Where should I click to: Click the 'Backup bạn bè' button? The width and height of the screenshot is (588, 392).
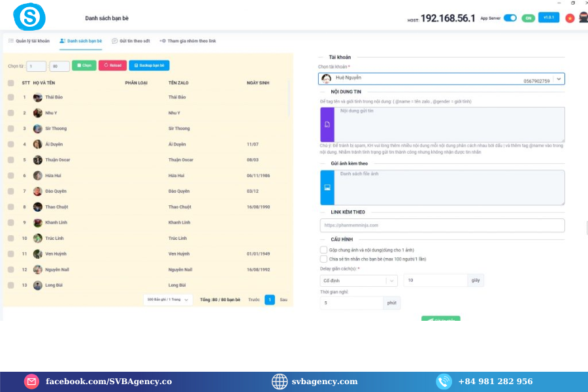(x=150, y=66)
